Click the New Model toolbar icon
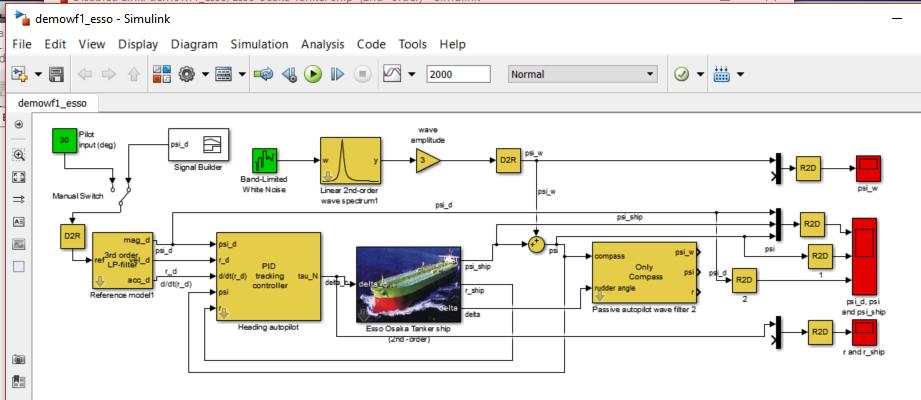Screen dimensions: 921x400 [x=19, y=75]
